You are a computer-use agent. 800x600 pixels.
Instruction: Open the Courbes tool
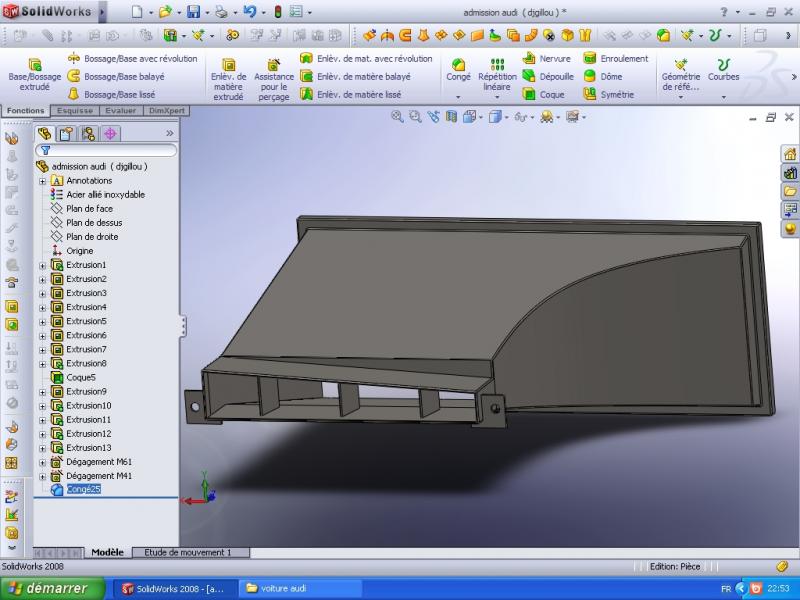click(723, 70)
